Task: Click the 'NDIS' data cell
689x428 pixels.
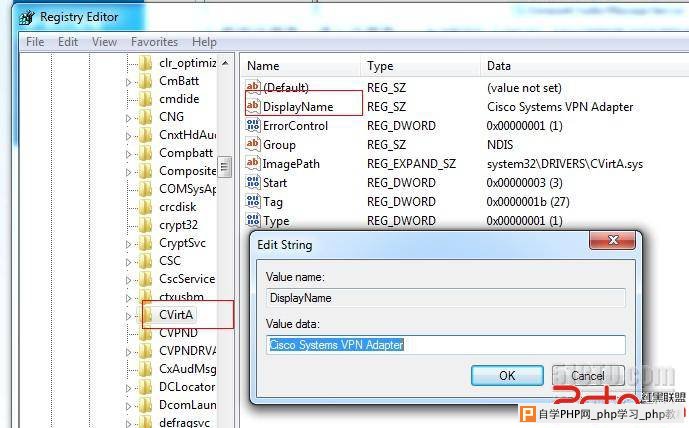Action: coord(500,145)
